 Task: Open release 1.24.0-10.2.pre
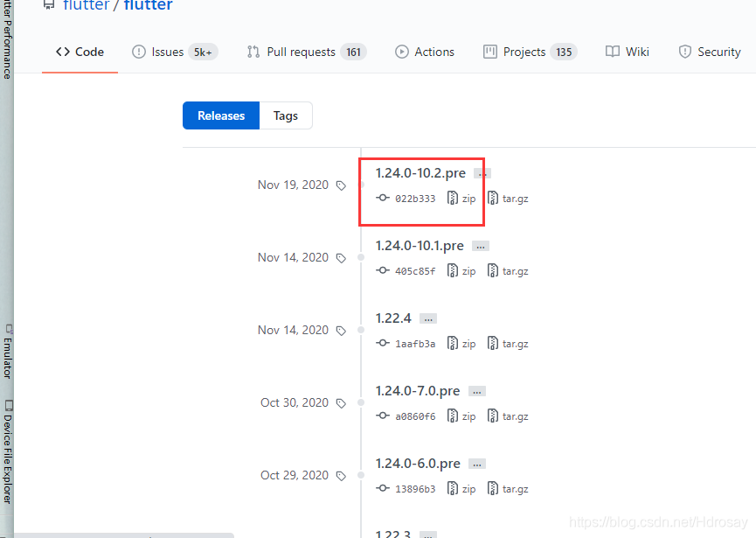pos(420,172)
